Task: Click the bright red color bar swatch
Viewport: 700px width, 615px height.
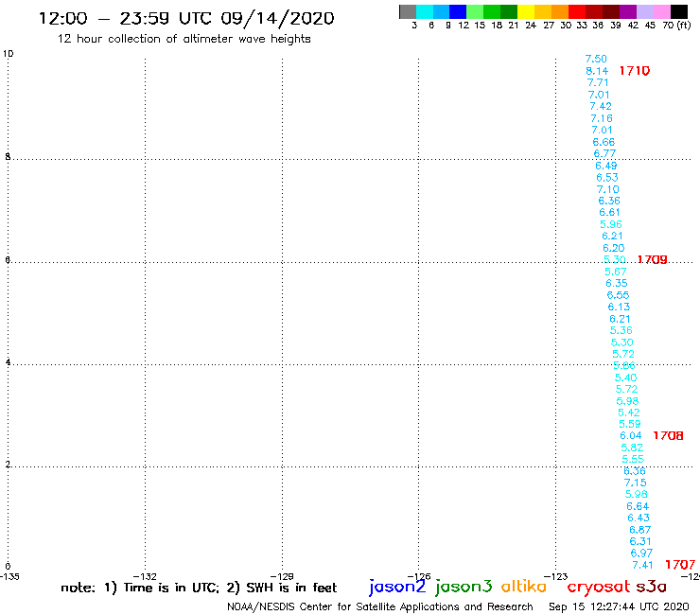Action: pos(577,11)
